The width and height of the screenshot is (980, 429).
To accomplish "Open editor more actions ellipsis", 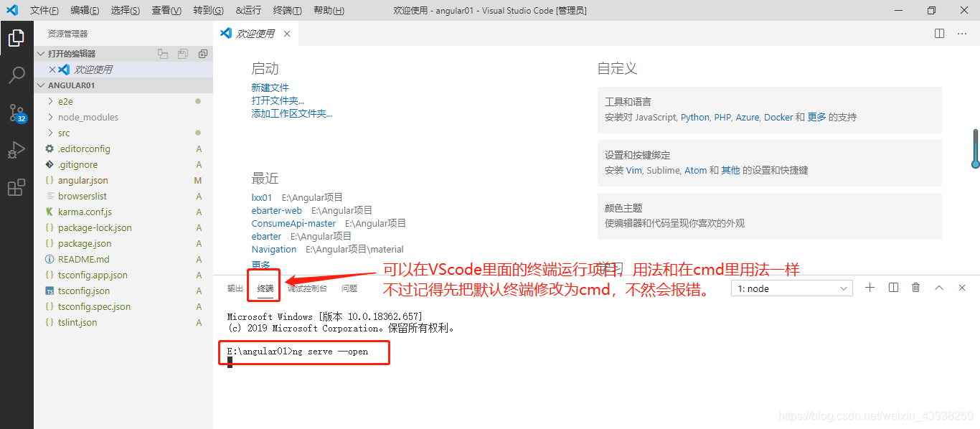I will (x=961, y=33).
